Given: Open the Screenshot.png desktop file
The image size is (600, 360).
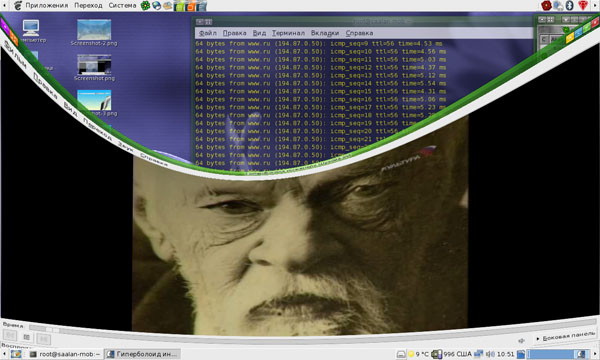Looking at the screenshot, I should [94, 67].
